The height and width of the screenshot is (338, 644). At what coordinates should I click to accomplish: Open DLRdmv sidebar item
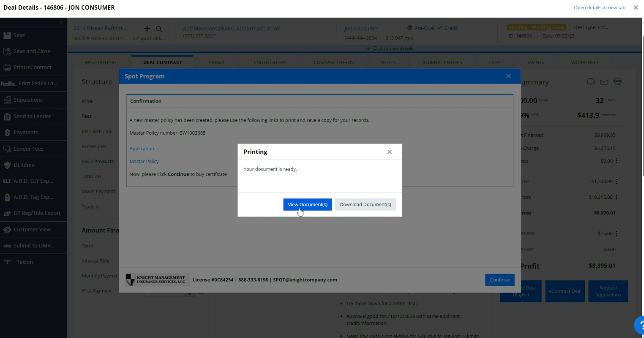point(33,165)
